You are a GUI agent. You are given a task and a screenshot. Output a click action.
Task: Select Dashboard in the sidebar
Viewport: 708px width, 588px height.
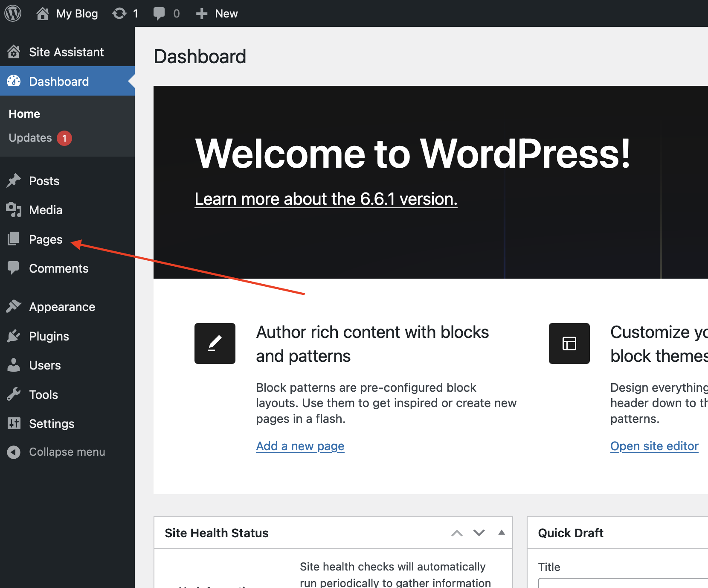coord(67,81)
